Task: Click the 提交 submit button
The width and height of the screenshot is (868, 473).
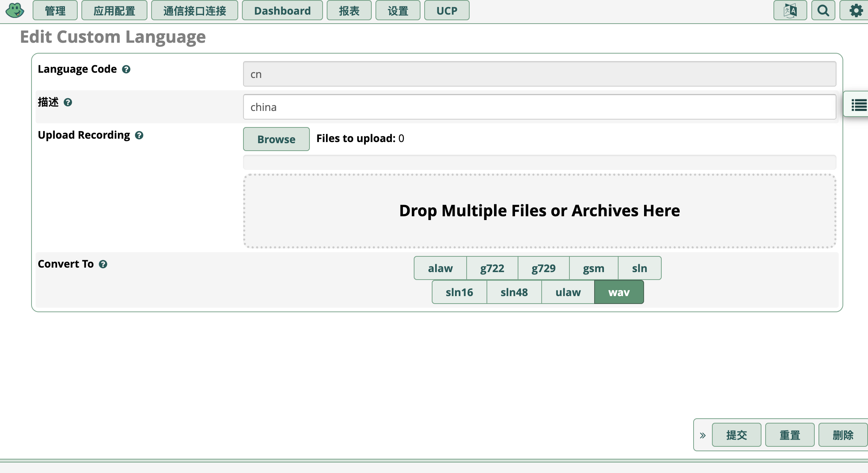Action: click(x=737, y=435)
